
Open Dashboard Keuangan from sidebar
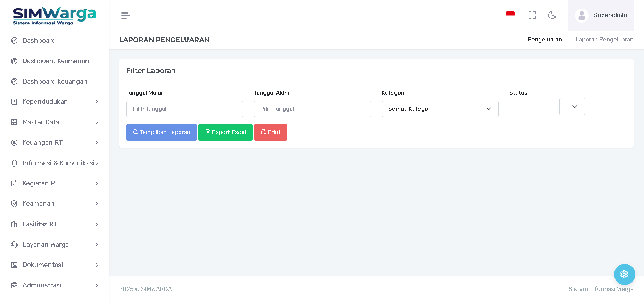pyautogui.click(x=55, y=82)
